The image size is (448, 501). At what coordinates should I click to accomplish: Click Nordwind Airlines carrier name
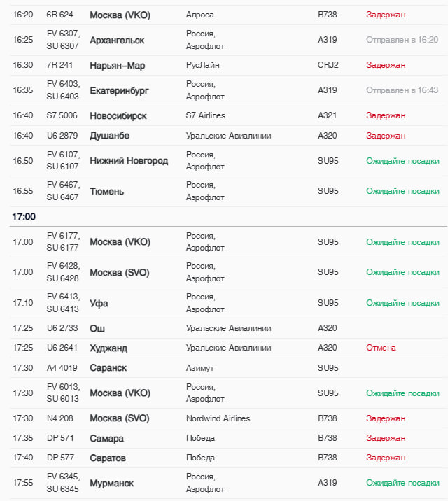point(218,418)
